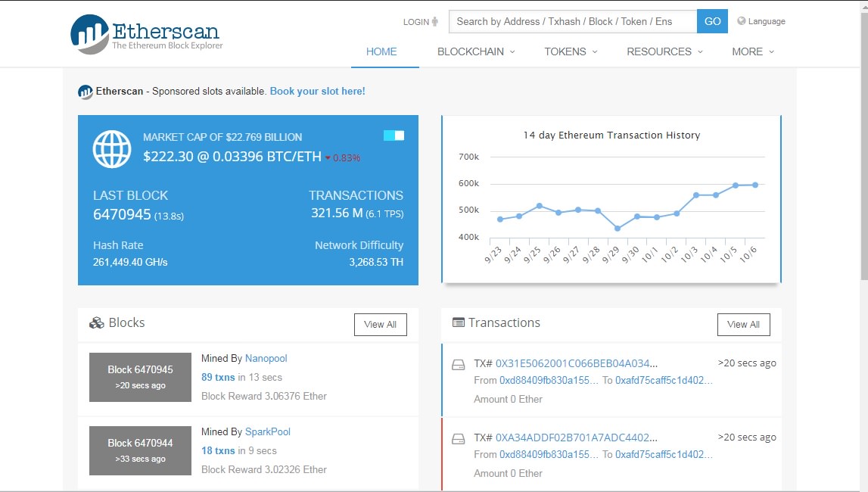Click 'MARKET CAP OF $22.769 BILLION' text
This screenshot has height=492, width=868.
click(x=222, y=137)
